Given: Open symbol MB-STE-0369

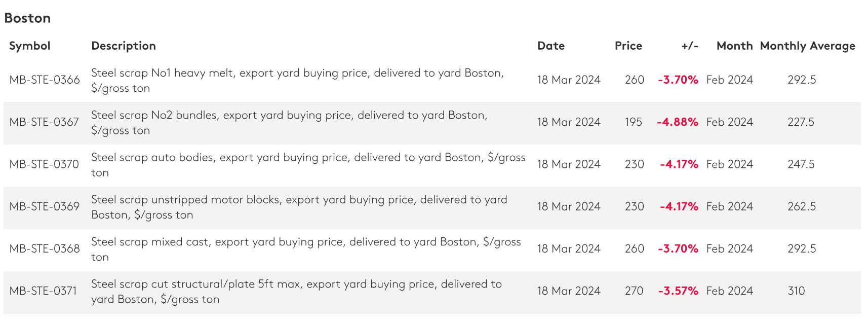Looking at the screenshot, I should coord(45,206).
